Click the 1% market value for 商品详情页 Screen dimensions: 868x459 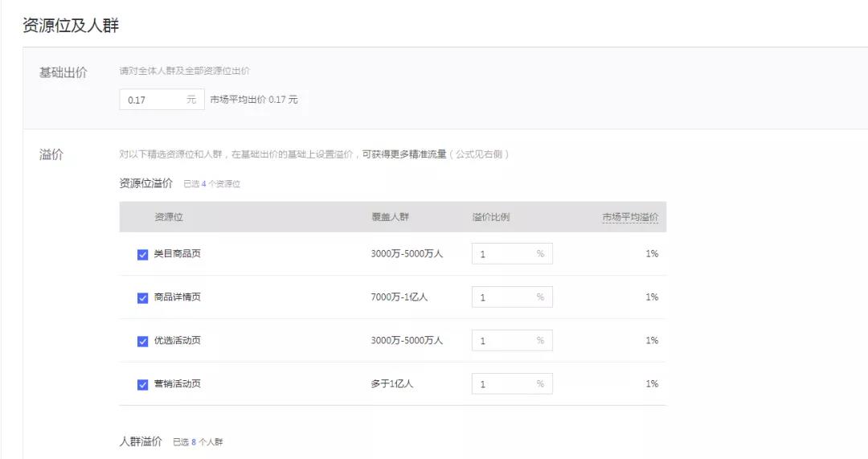[x=652, y=297]
